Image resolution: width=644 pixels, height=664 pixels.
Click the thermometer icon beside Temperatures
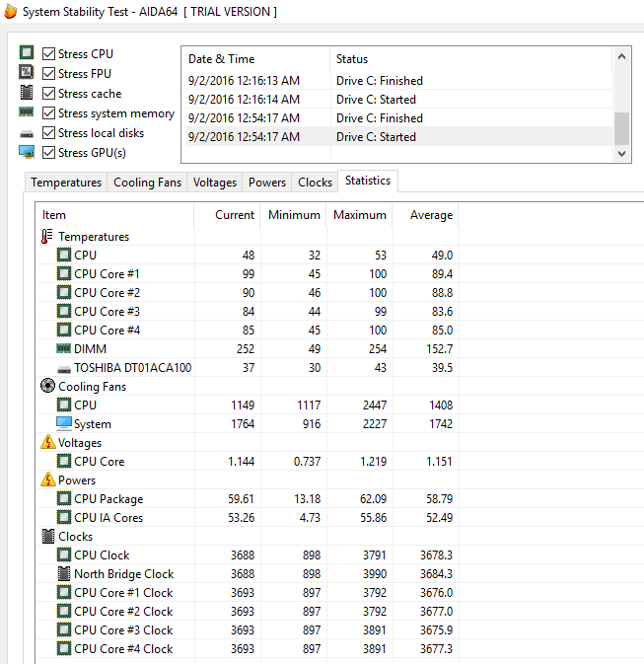(47, 237)
